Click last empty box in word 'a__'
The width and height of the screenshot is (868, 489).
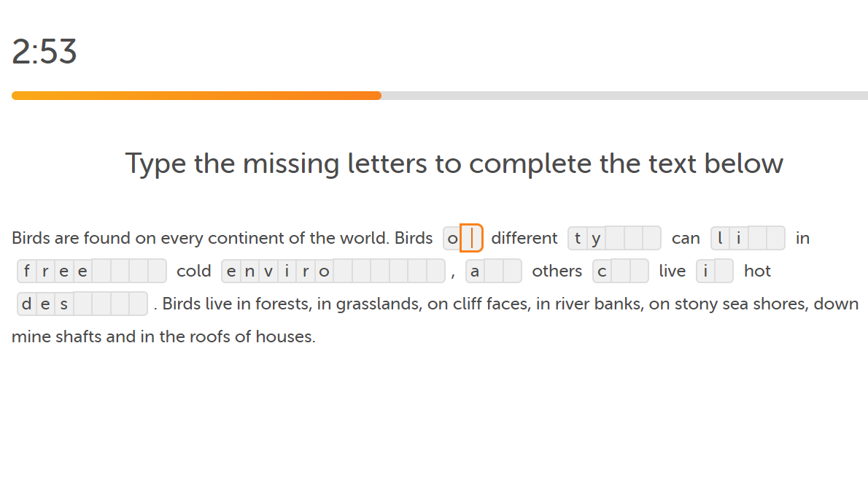[512, 271]
